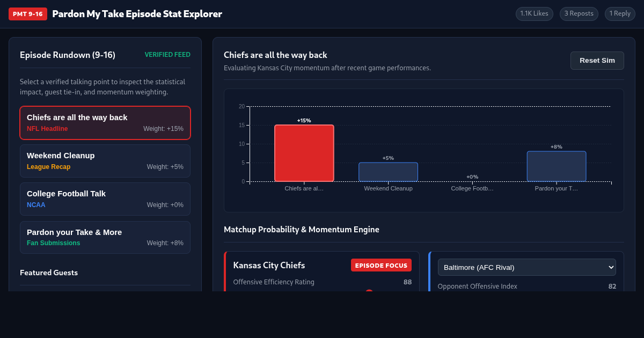Click the Weekend Cleanup +5% chart bar

point(388,172)
